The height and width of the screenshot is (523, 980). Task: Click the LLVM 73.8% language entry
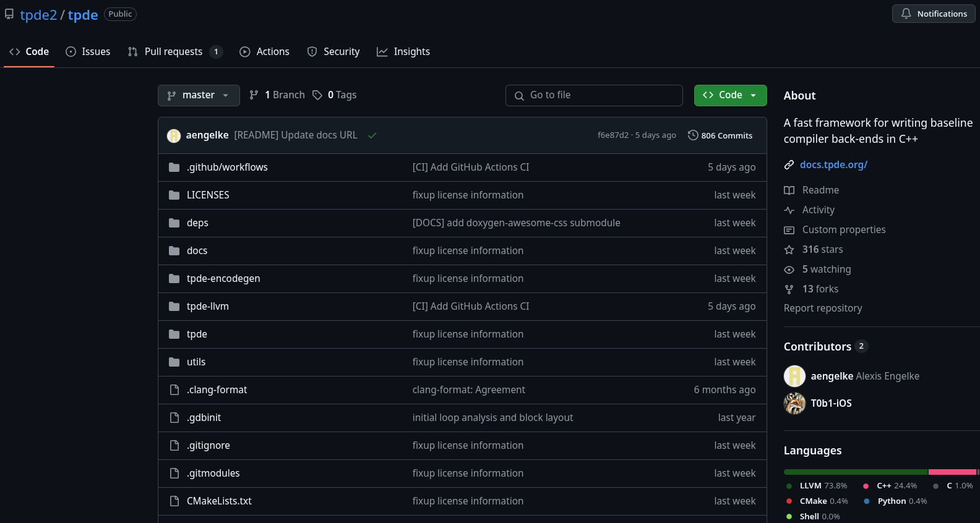[817, 486]
